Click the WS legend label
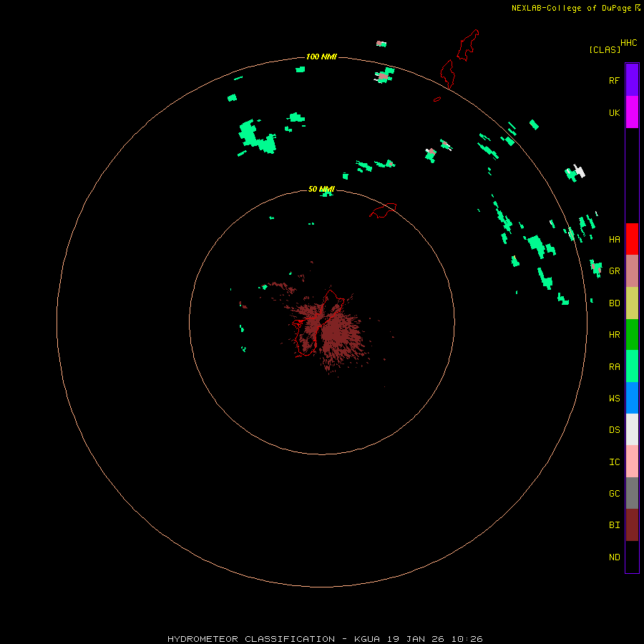This screenshot has width=644, height=644. coord(614,398)
